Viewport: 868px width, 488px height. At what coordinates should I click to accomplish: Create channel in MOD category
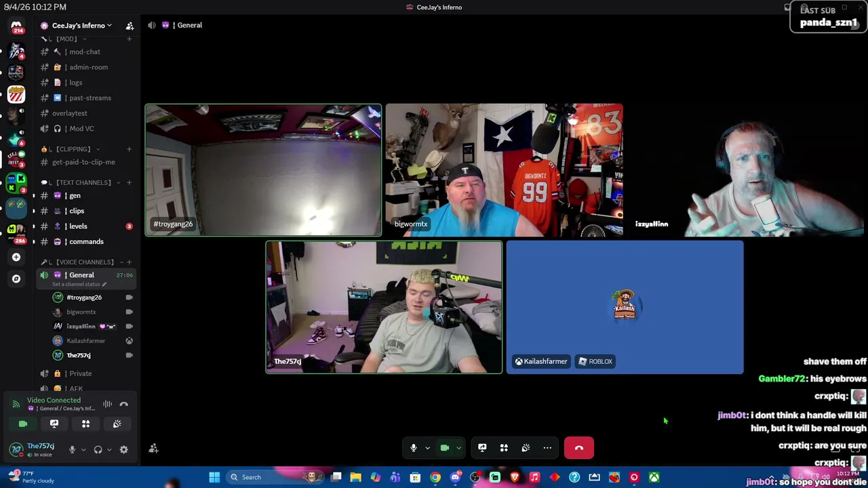pos(129,39)
